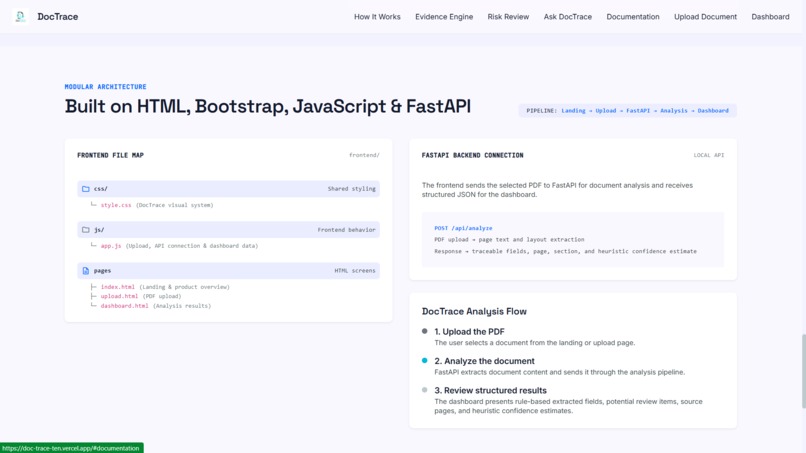Click the DocTrace logo icon
The image size is (806, 453).
[21, 16]
